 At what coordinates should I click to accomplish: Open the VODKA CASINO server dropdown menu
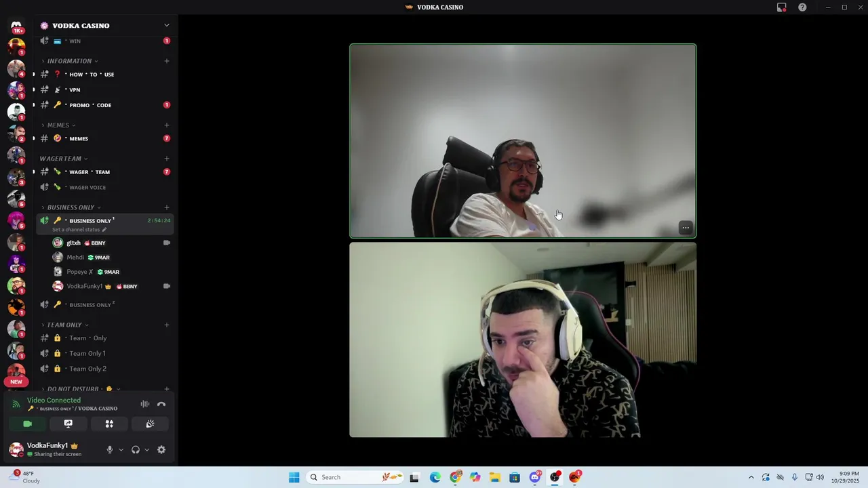pos(167,25)
